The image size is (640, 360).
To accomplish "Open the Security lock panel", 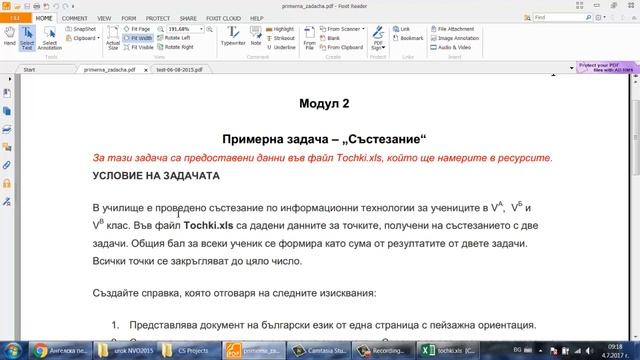I will tap(7, 183).
